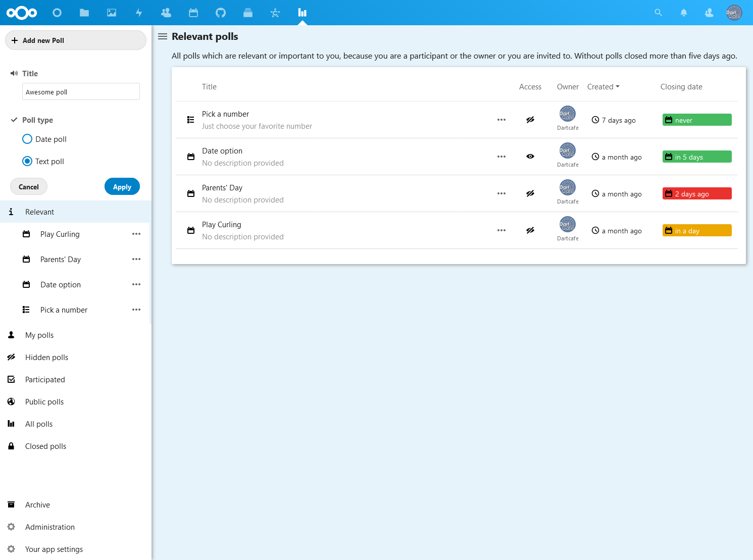Viewport: 753px width, 560px height.
Task: Select the Date poll radio button
Action: (27, 139)
